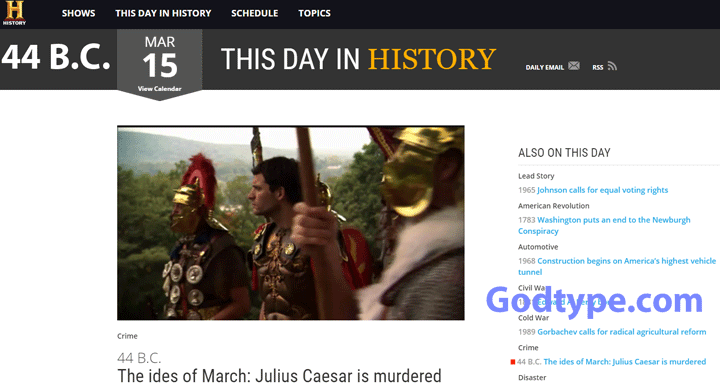Open Johnson calls for equal voting rights

[602, 190]
